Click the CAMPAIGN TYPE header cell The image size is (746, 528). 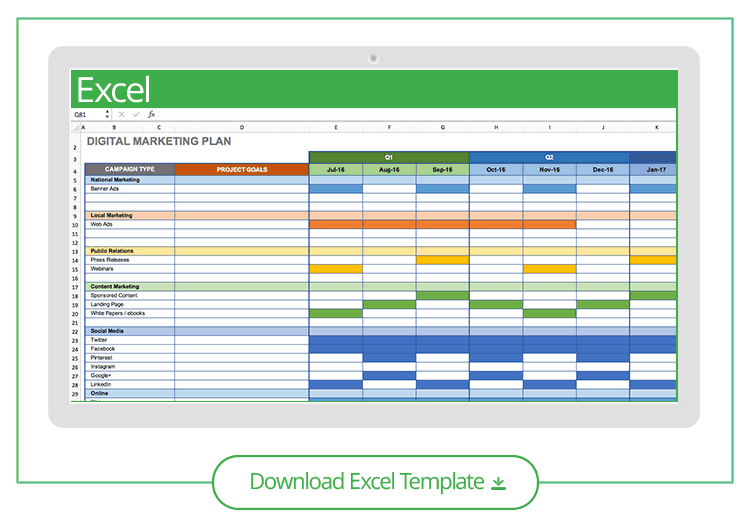(129, 169)
